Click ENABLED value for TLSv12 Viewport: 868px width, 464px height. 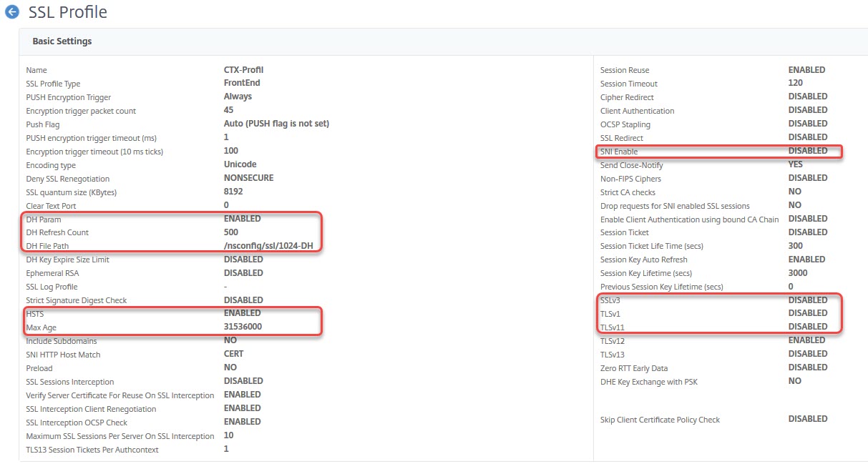point(807,340)
